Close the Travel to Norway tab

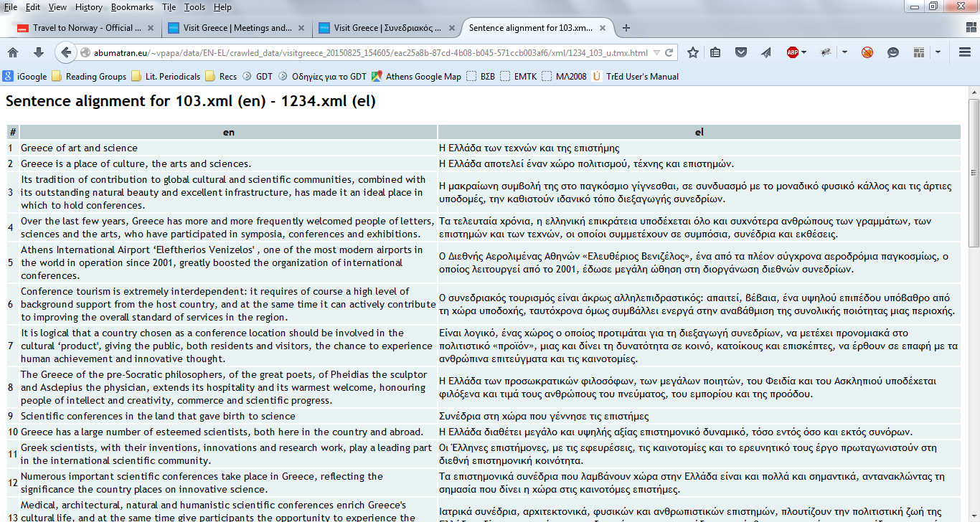pos(151,29)
